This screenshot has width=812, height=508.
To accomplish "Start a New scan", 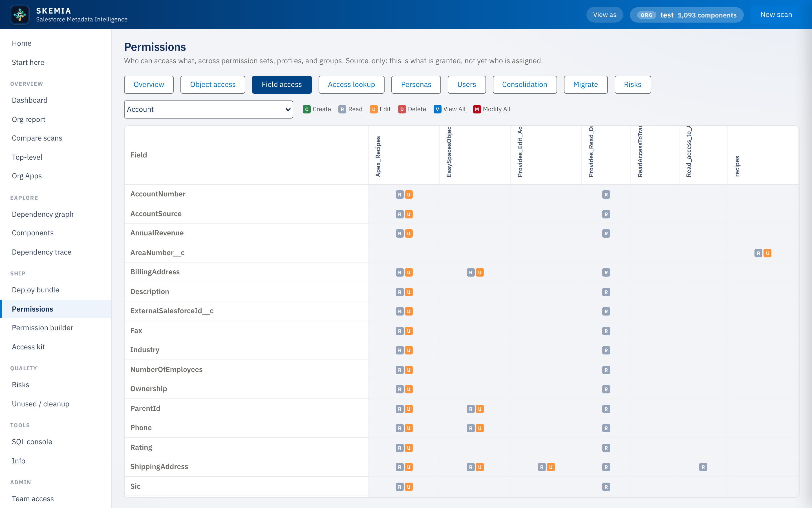I will pos(776,15).
